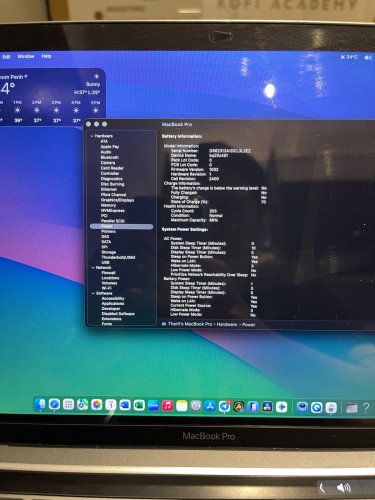Open the Window menu

(x=26, y=56)
